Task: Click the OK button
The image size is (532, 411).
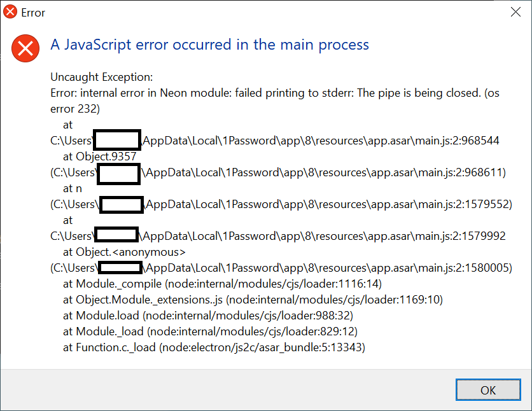Action: 488,390
